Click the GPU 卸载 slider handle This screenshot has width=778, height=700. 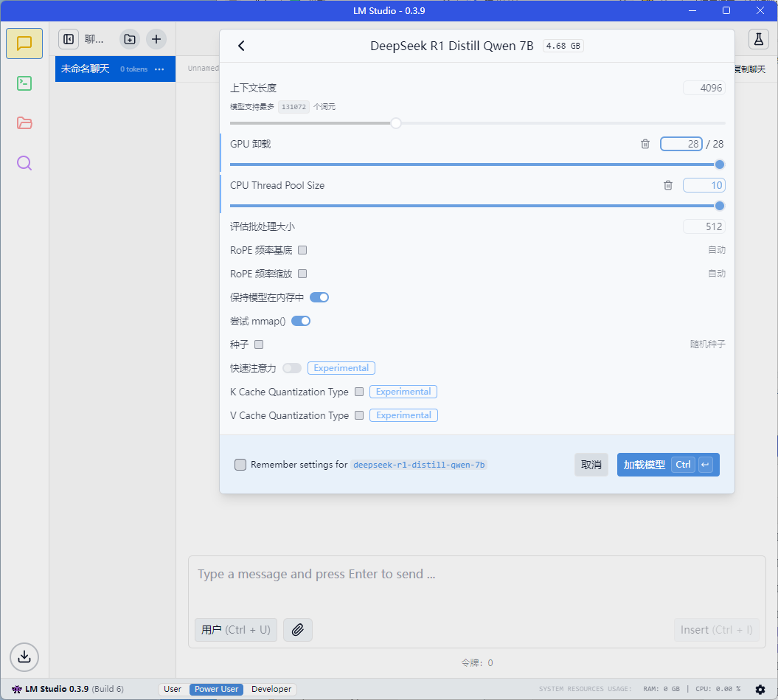click(x=720, y=164)
